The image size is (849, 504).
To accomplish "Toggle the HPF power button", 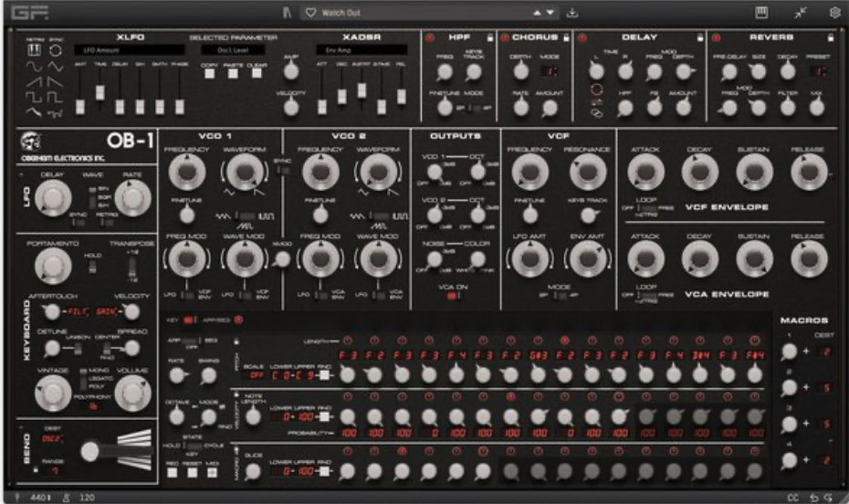I will [x=429, y=37].
